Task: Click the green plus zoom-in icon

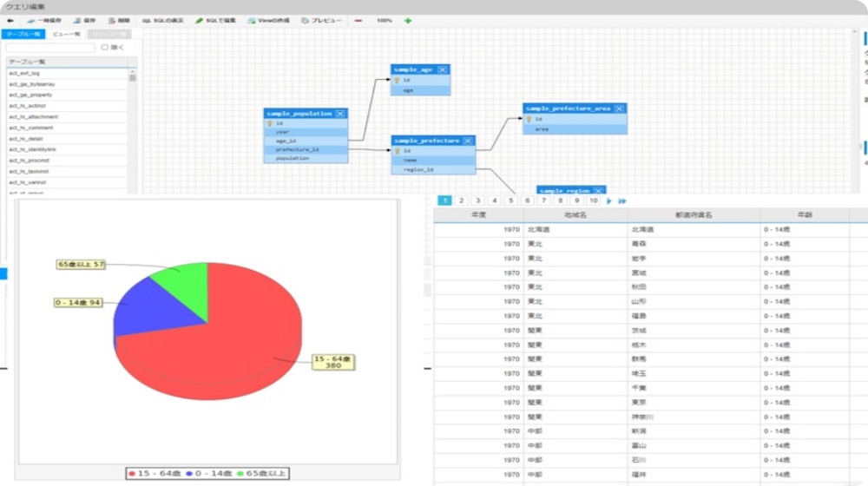Action: [x=408, y=21]
